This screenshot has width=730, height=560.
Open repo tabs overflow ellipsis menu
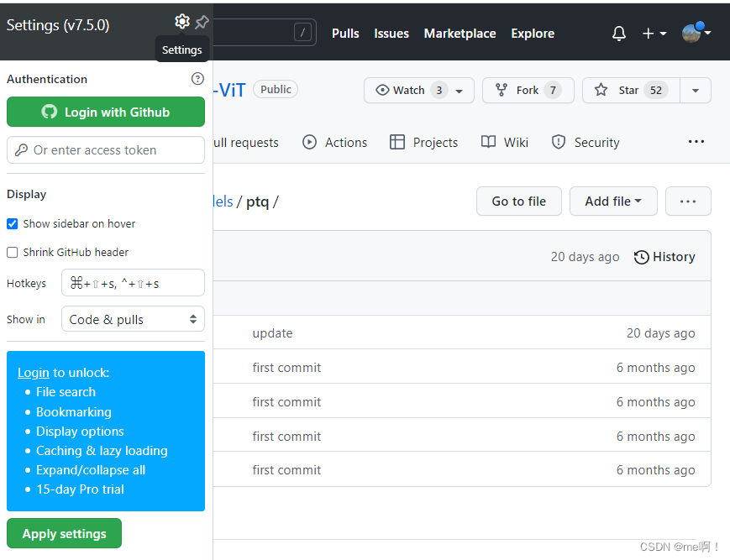click(x=696, y=141)
